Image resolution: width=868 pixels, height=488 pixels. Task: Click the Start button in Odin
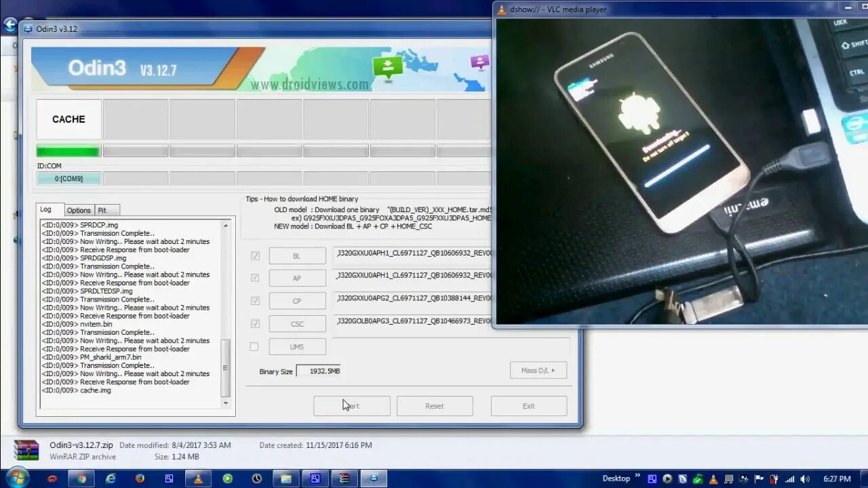pos(351,406)
